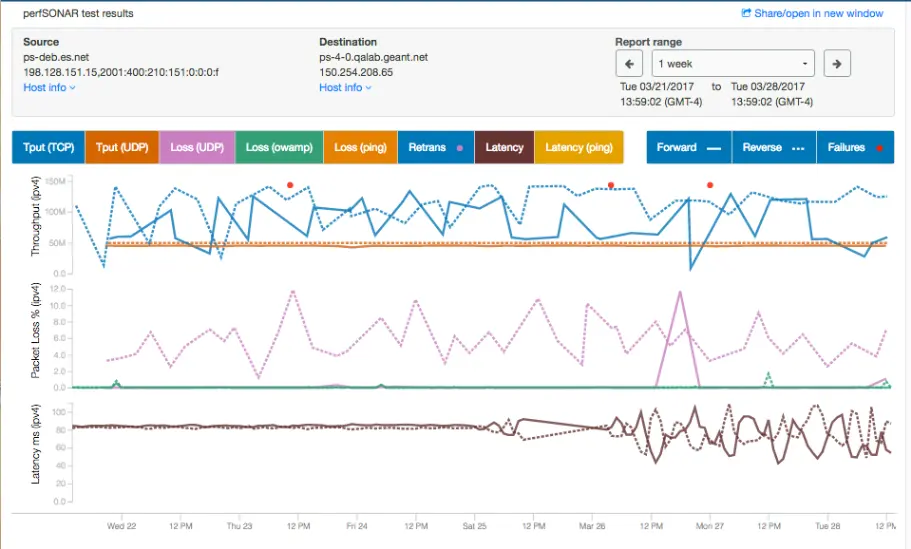Open the 1 week report range dropdown
The height and width of the screenshot is (549, 911).
tap(733, 63)
